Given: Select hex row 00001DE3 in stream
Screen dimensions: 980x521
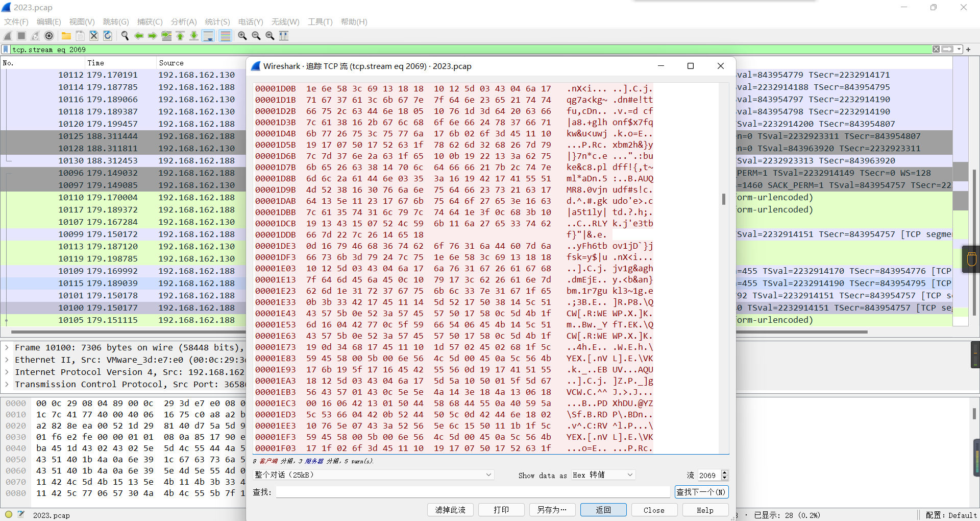Looking at the screenshot, I should point(454,246).
